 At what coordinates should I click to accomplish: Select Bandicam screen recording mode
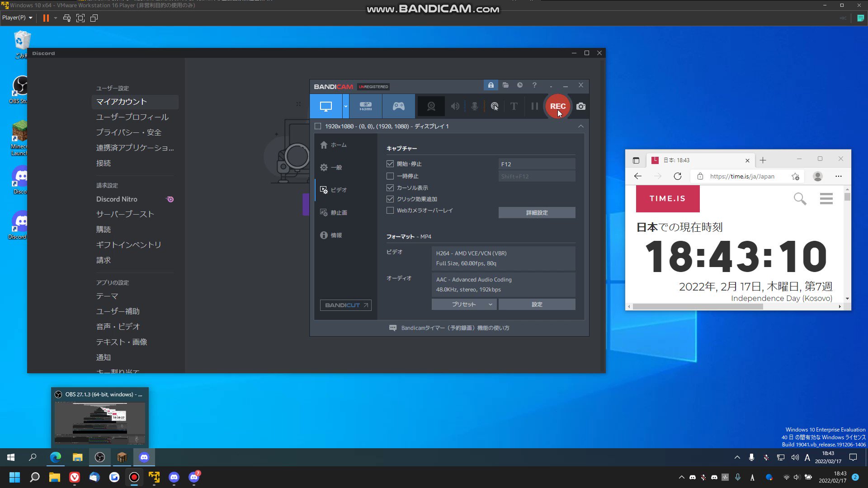[325, 106]
